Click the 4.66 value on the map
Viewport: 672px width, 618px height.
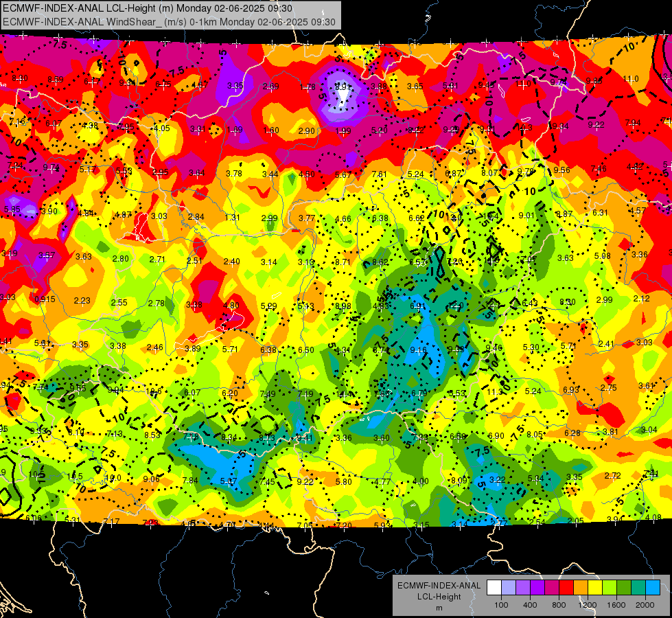point(343,219)
